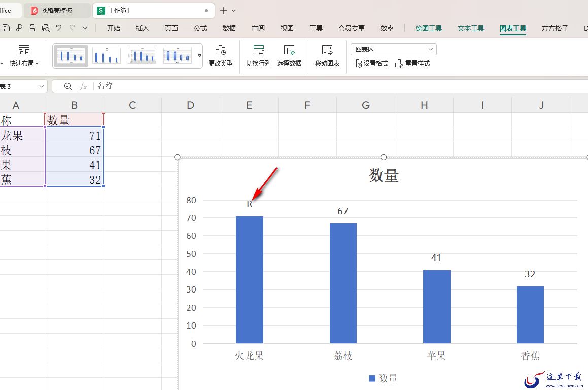The image size is (588, 390).
Task: Click the formula bar input containing 名称
Action: pos(341,86)
